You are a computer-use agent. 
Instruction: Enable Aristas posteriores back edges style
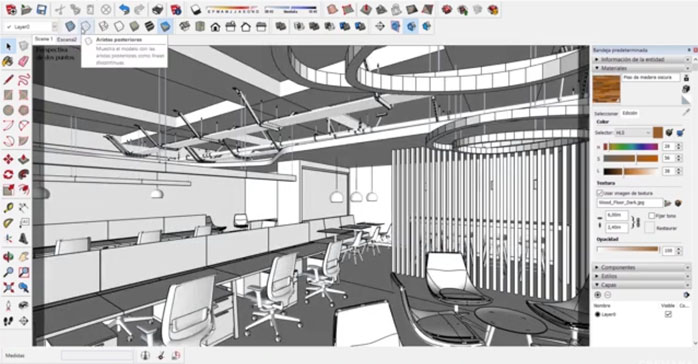(x=85, y=27)
